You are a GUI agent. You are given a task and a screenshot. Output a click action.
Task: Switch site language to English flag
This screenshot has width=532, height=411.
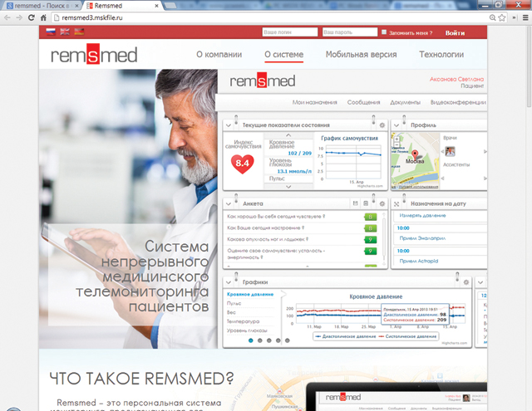click(65, 32)
